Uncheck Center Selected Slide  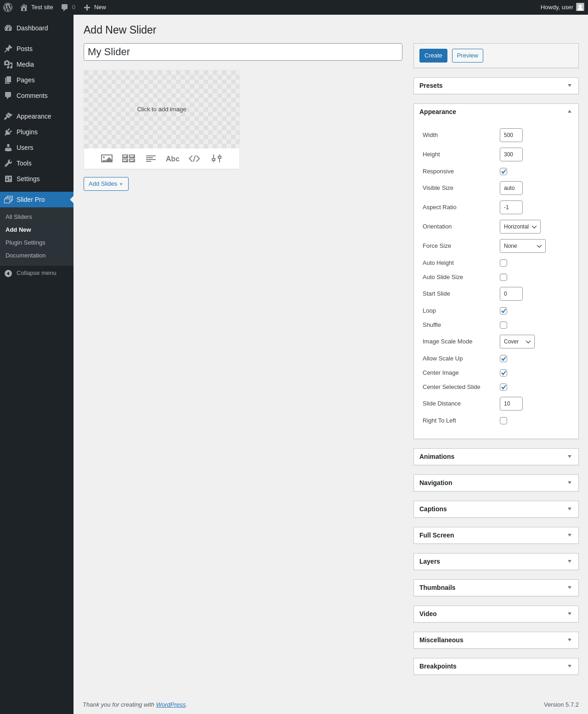503,387
